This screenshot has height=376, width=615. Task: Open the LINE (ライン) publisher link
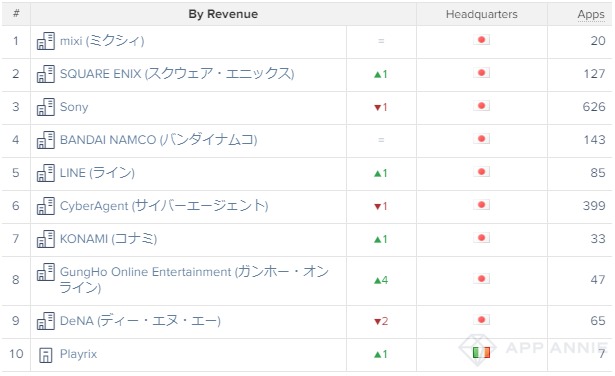[97, 173]
